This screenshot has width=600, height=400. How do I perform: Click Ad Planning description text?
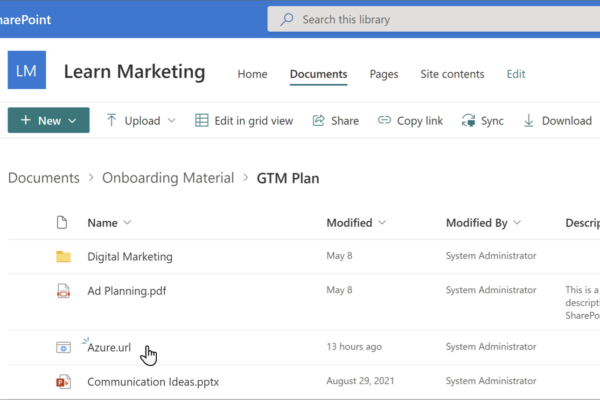[x=582, y=302]
